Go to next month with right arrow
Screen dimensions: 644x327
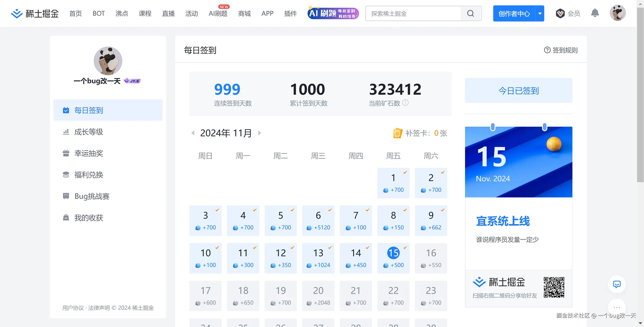coord(259,133)
